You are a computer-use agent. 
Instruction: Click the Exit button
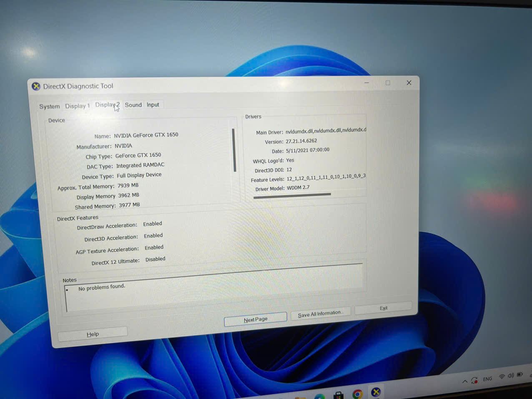[x=383, y=308]
